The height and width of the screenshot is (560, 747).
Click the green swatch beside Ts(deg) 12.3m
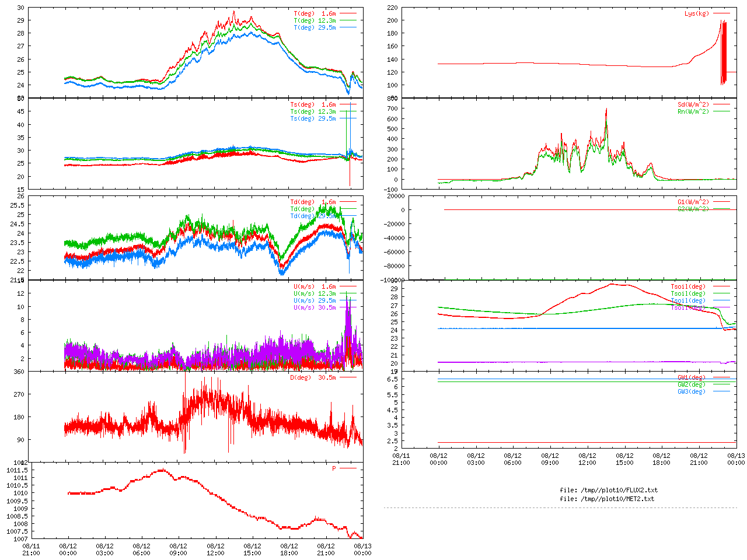tap(348, 111)
